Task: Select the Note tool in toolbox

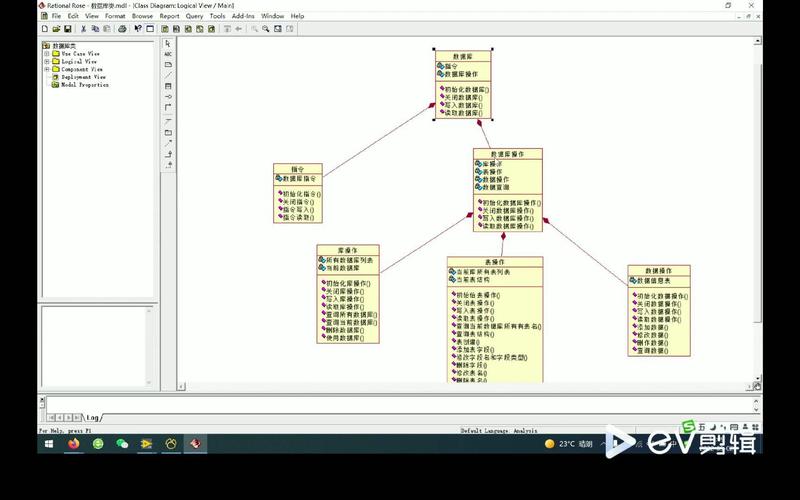Action: tap(168, 65)
